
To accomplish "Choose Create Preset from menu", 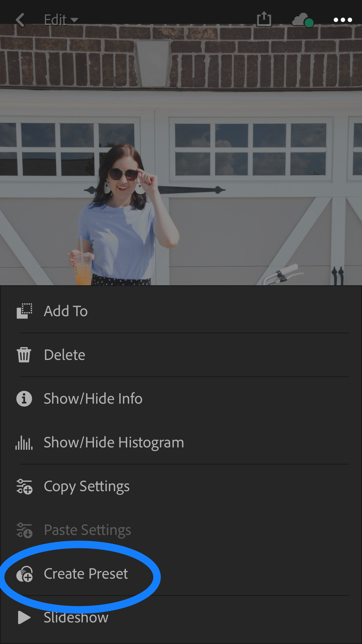I will tap(181, 573).
